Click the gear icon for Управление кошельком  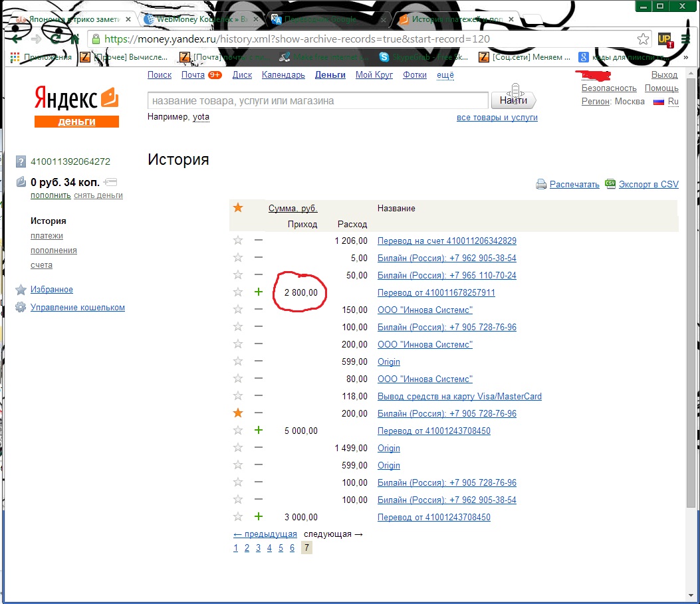click(21, 308)
